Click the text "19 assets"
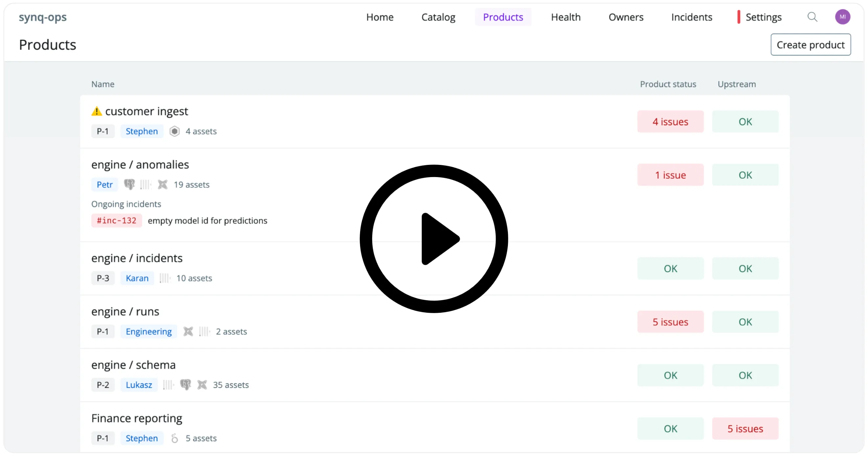868x456 pixels. tap(192, 184)
